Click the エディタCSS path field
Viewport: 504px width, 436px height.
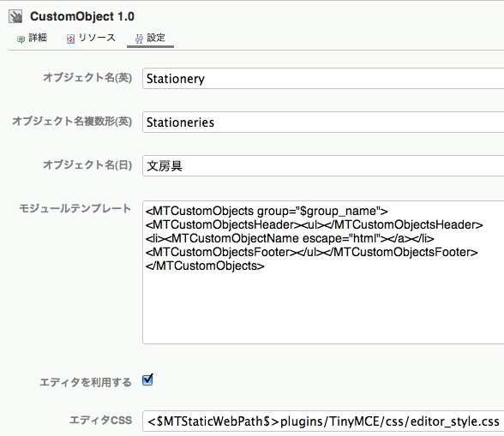point(323,421)
